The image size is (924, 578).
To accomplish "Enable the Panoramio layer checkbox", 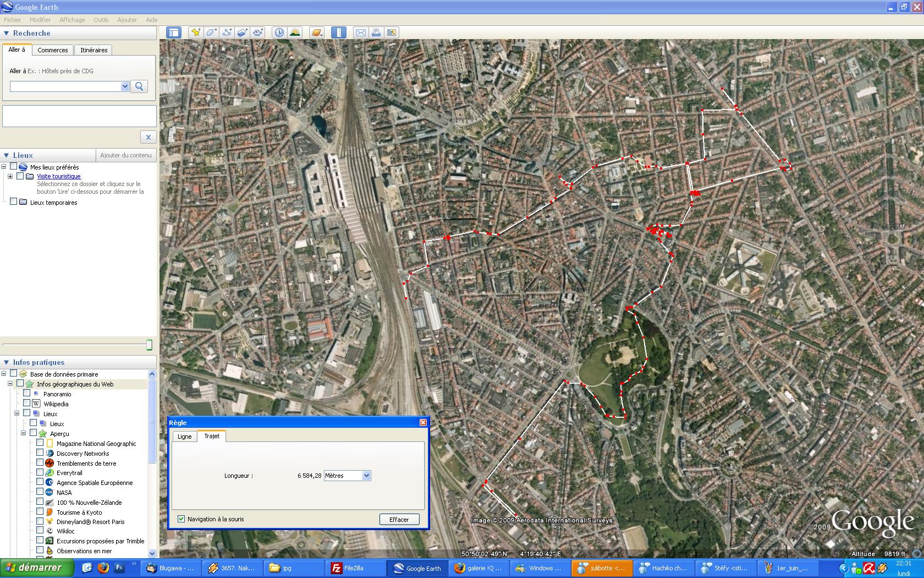I will click(26, 393).
